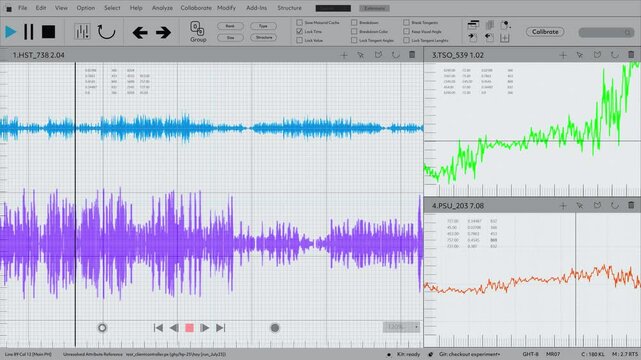
Task: Step forward in waveform transport
Action: click(205, 328)
